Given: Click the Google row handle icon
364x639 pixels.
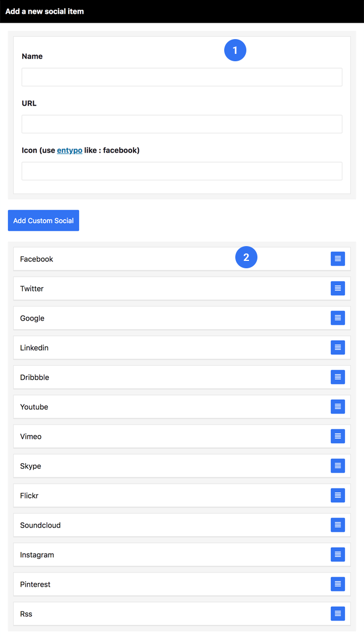Looking at the screenshot, I should 338,318.
